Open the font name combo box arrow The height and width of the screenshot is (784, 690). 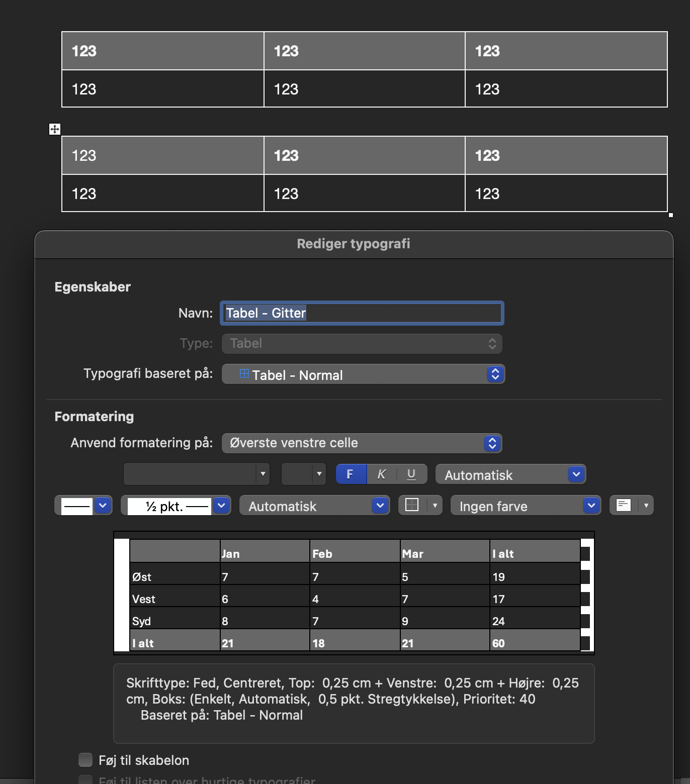[x=263, y=474]
